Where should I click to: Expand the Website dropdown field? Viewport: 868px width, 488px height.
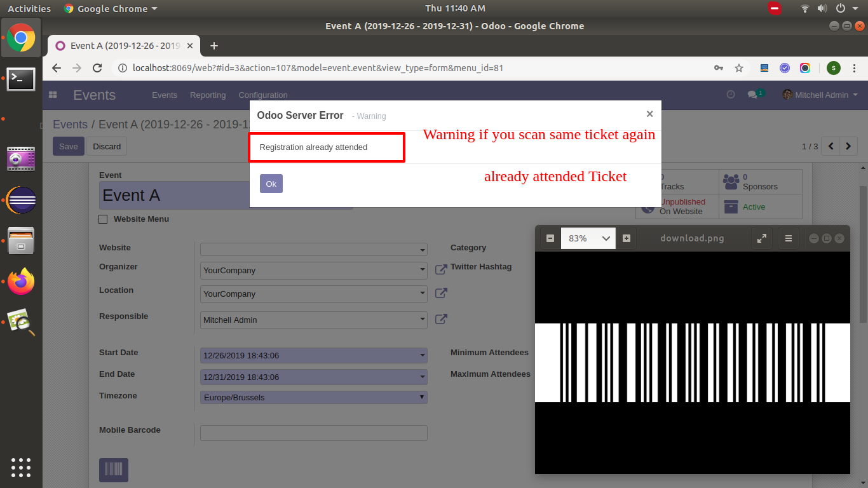click(314, 249)
